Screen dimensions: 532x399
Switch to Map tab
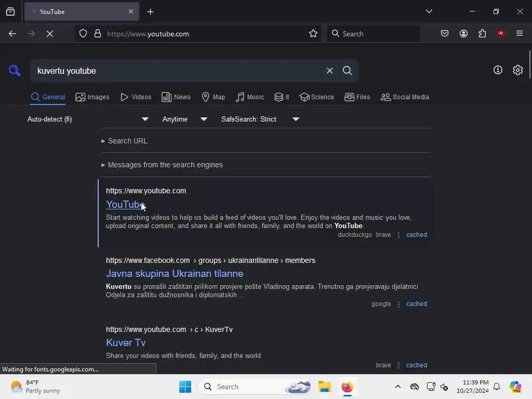point(213,97)
